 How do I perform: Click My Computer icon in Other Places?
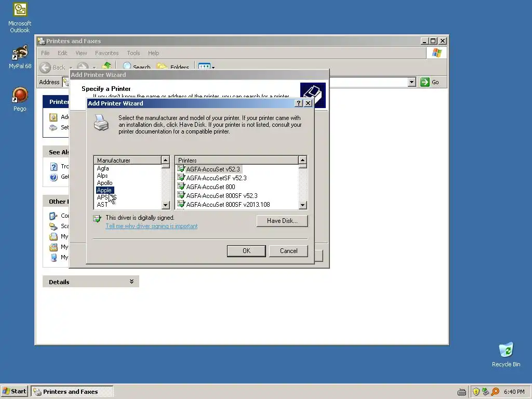click(x=54, y=257)
